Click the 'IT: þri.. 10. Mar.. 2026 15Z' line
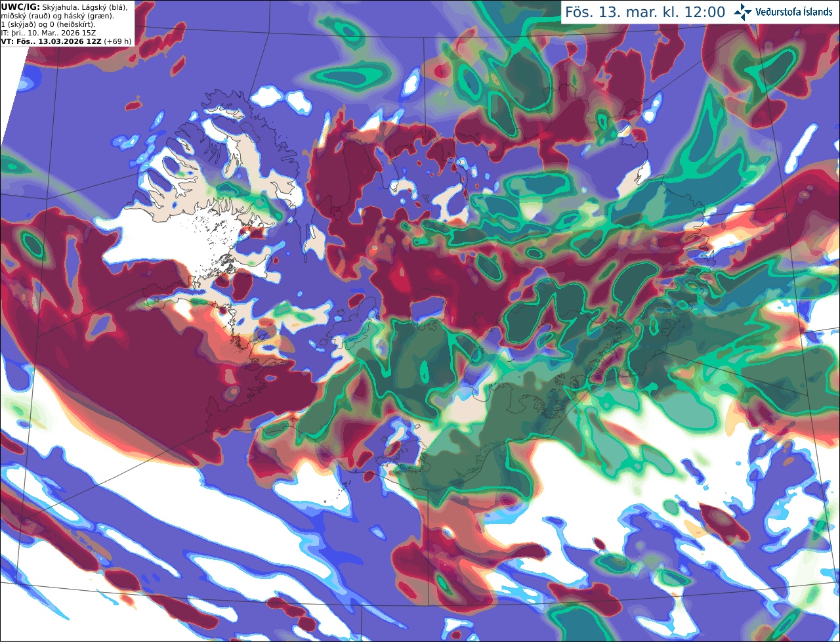The height and width of the screenshot is (642, 840). pos(49,33)
